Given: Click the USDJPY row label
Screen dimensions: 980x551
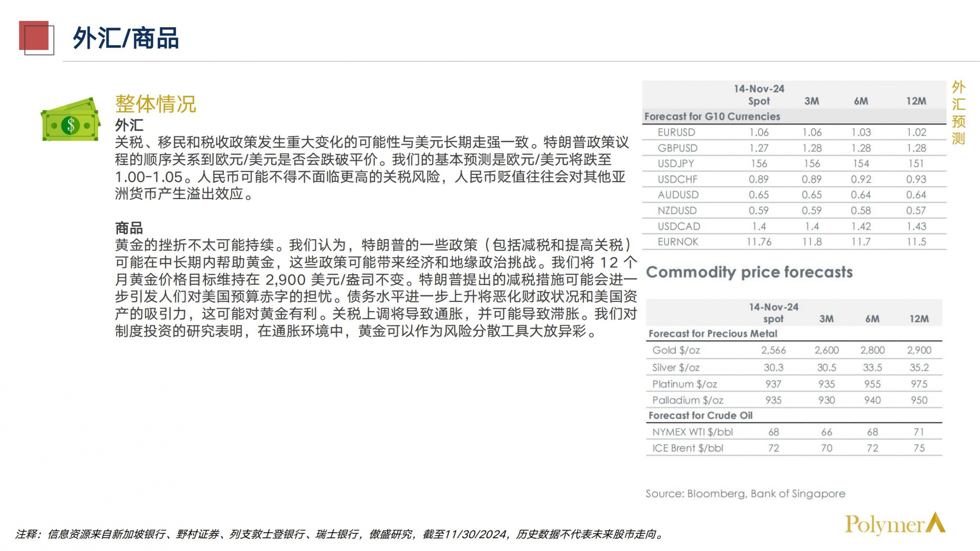Looking at the screenshot, I should click(x=675, y=163).
